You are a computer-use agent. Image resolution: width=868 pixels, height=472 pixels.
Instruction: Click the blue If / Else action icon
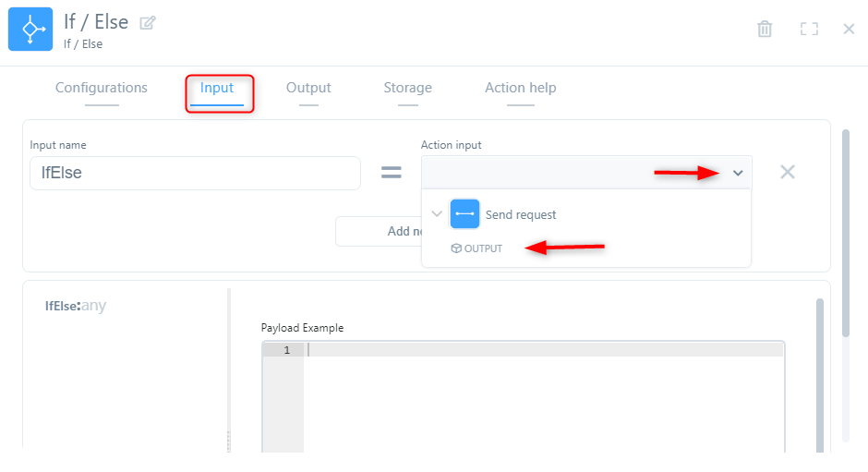point(30,30)
